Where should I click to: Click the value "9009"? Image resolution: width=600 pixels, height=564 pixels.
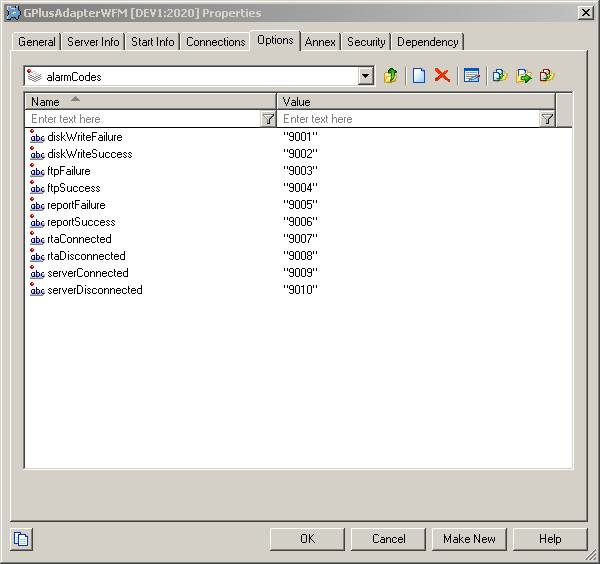(x=300, y=273)
